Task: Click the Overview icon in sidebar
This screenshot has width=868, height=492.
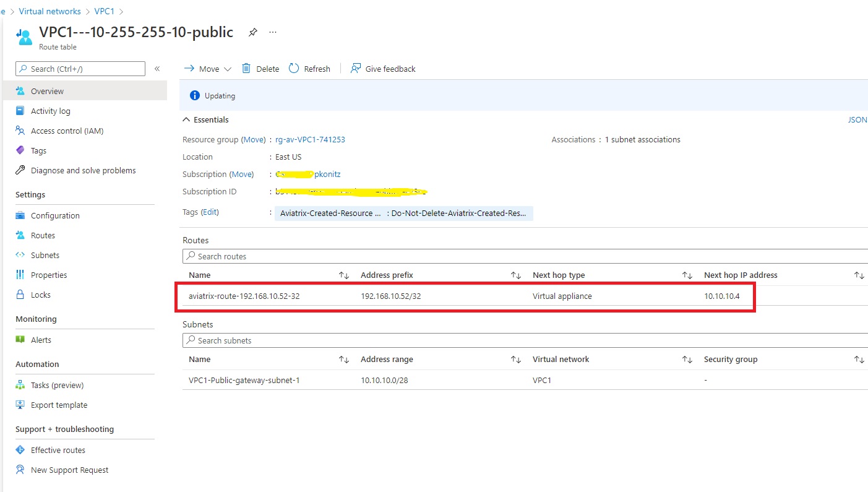Action: (x=20, y=91)
